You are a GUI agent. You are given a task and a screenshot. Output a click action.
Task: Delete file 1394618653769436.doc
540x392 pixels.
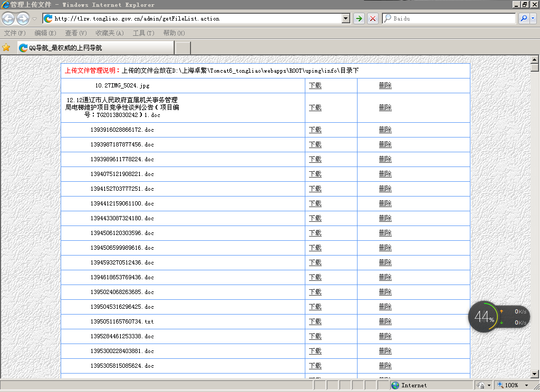pyautogui.click(x=385, y=277)
